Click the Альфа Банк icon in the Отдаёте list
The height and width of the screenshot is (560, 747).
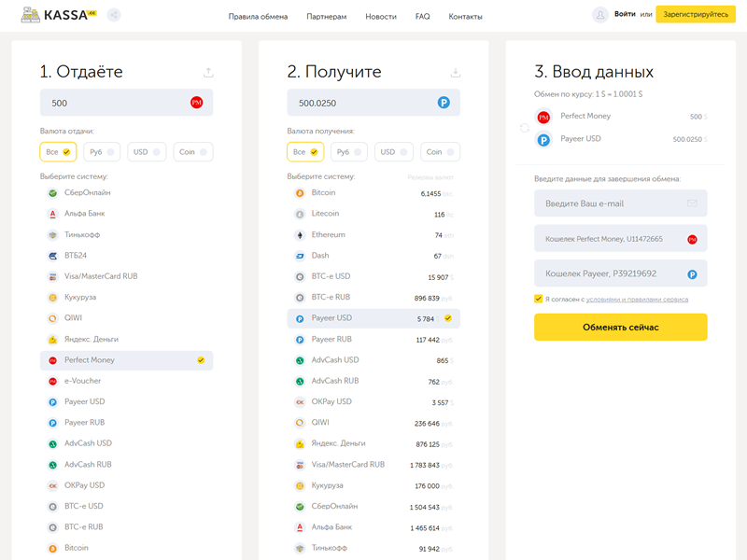click(x=53, y=214)
